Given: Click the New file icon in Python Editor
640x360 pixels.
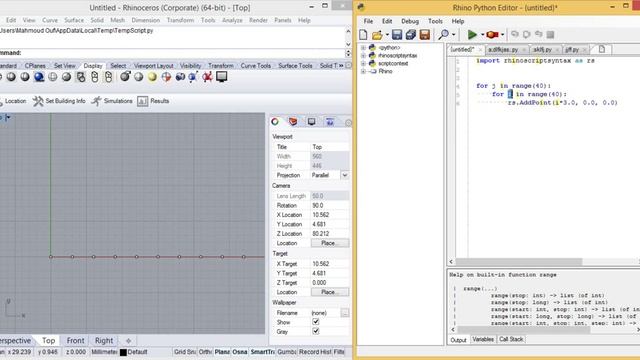Looking at the screenshot, I should tap(363, 35).
